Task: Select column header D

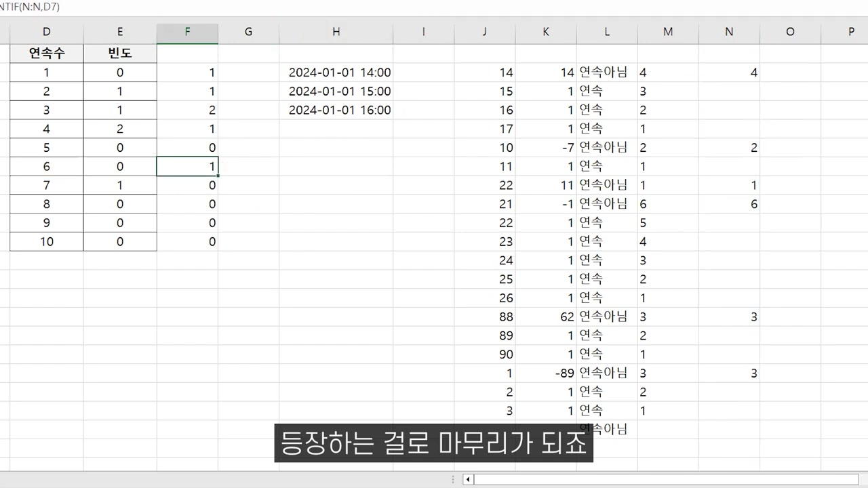Action: click(46, 31)
